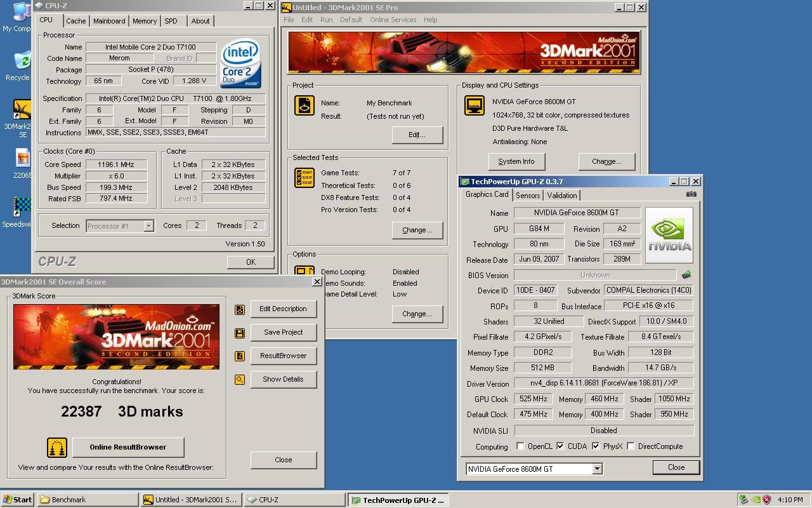Click the icon beside ResultBrowser
The height and width of the screenshot is (508, 812).
tap(240, 356)
